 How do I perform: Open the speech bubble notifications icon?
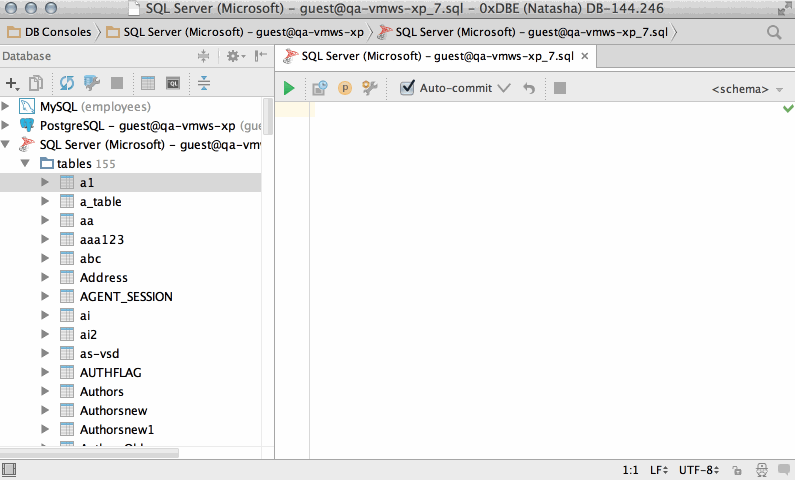784,470
